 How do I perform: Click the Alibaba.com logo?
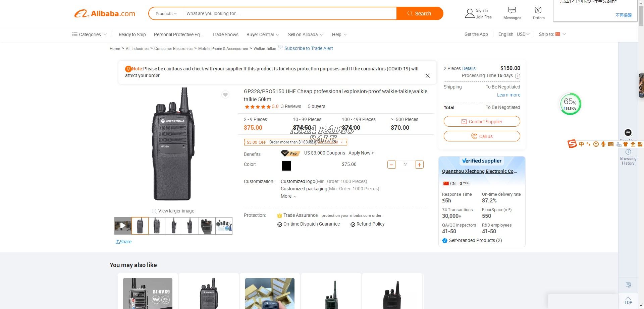(x=105, y=14)
